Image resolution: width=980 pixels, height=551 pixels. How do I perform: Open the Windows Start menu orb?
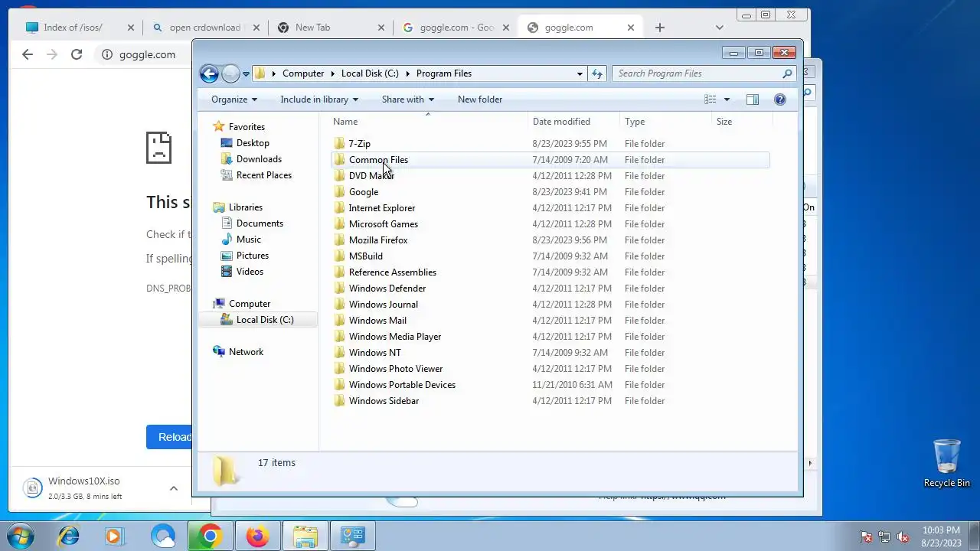coord(21,536)
